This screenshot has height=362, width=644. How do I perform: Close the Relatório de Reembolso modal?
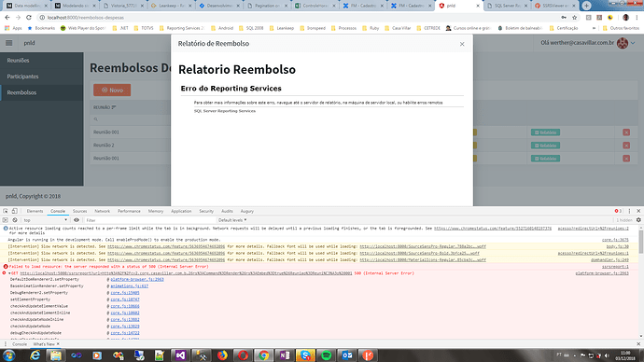tap(462, 44)
